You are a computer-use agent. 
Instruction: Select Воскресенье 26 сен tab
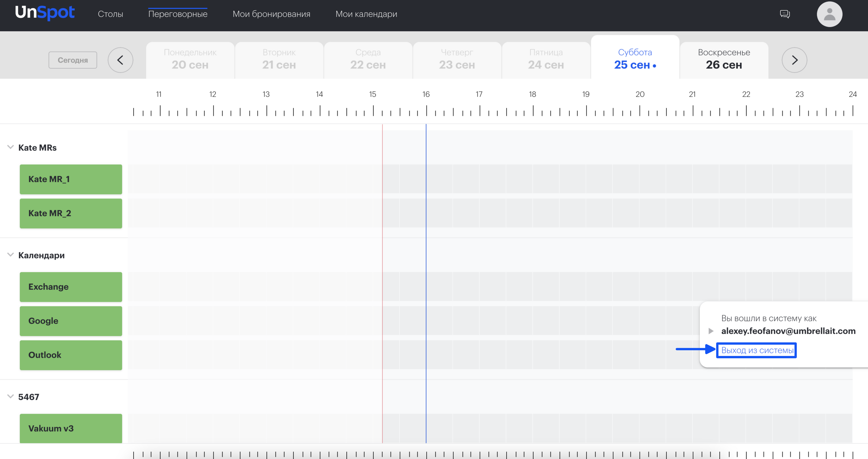[x=724, y=60]
